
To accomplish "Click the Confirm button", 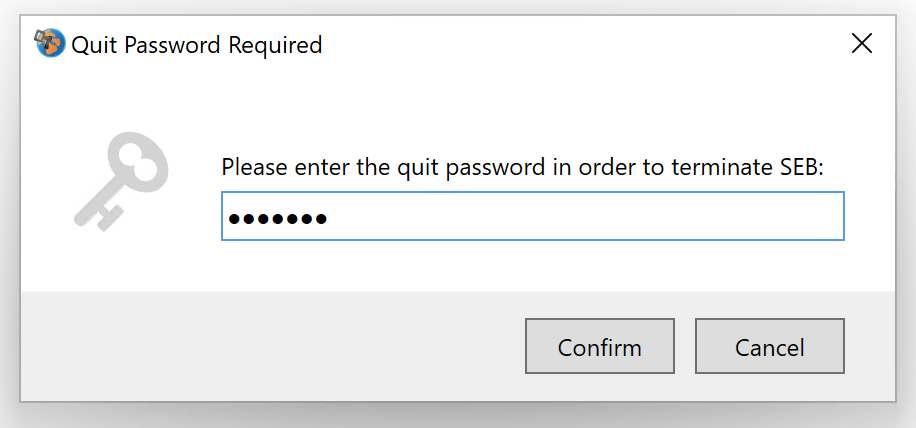I will 600,346.
